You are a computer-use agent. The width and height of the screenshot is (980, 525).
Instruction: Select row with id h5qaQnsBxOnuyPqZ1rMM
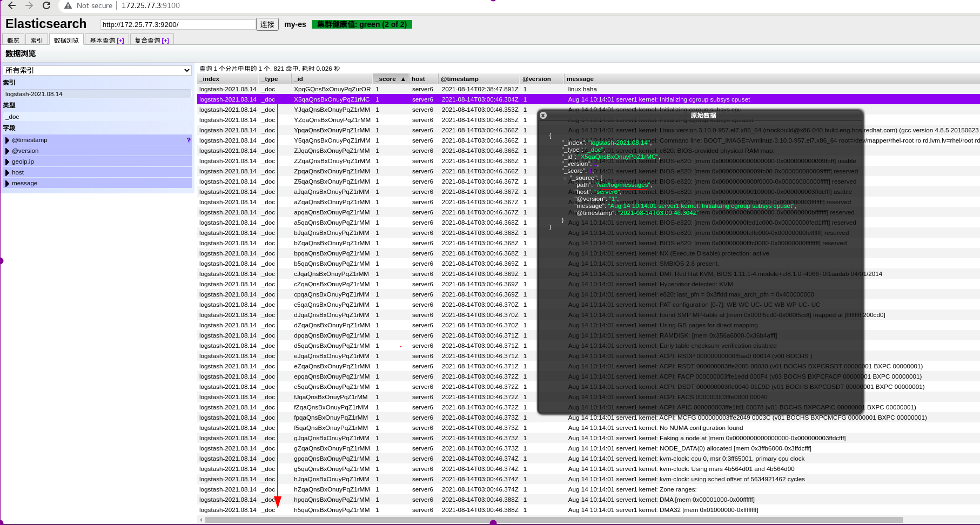tap(588, 510)
